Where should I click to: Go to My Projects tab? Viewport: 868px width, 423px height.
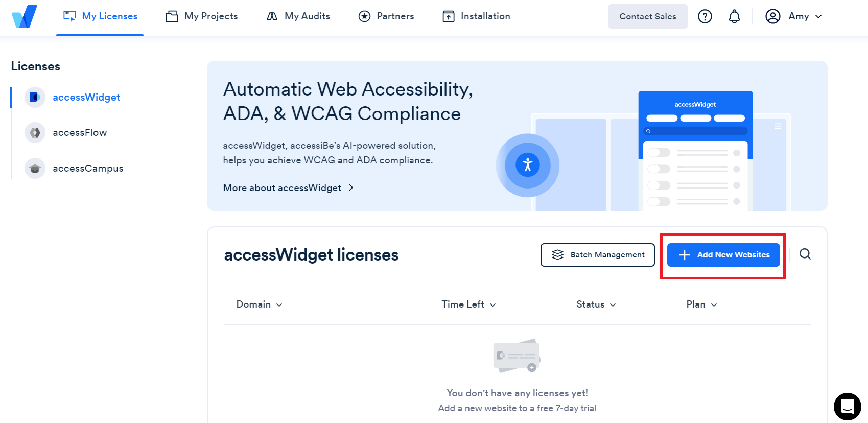(202, 16)
